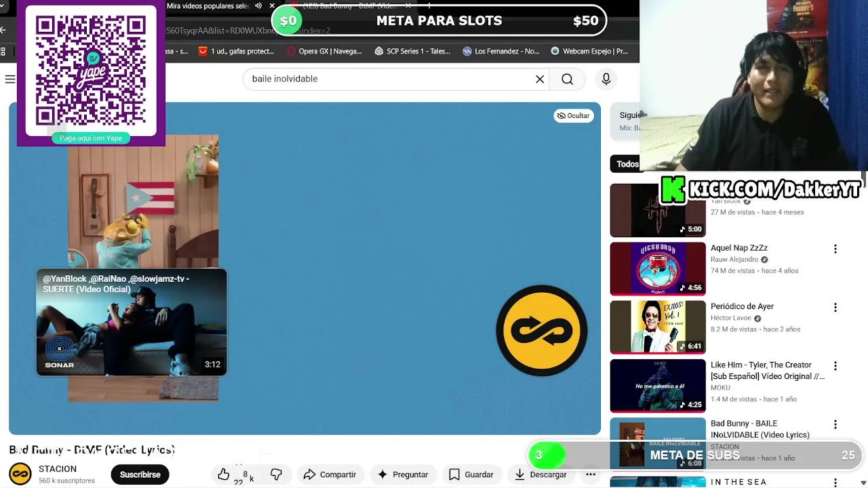This screenshot has height=488, width=868.
Task: Open the 'Opera GX | Navega...' bookmark
Action: pos(324,51)
